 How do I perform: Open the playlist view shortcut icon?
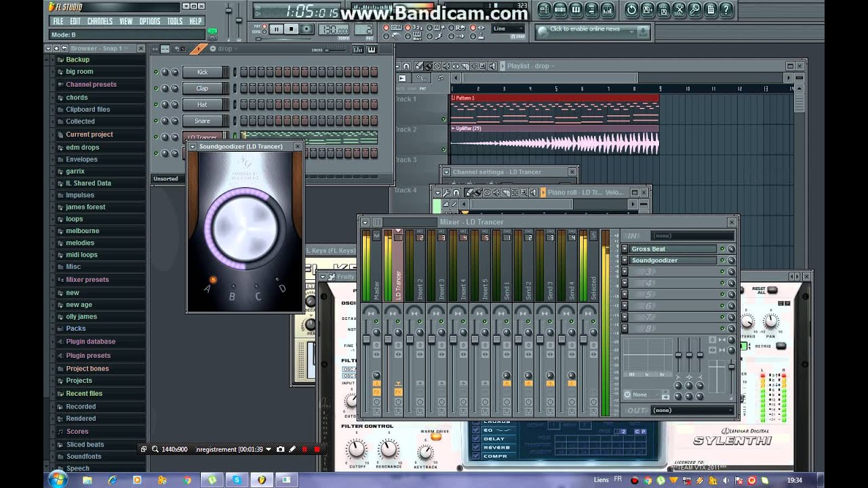tap(544, 9)
